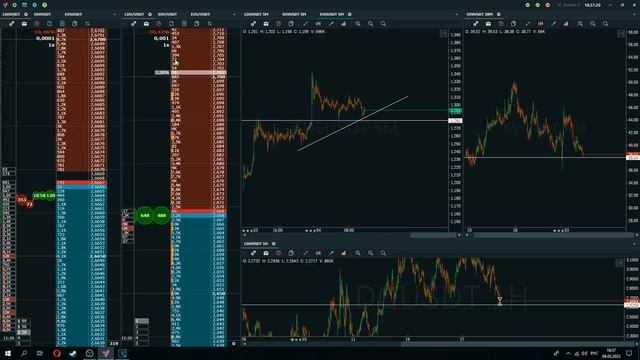Select the $ 99 volume preset
Image resolution: width=640 pixels, height=360 pixels.
coord(23,321)
